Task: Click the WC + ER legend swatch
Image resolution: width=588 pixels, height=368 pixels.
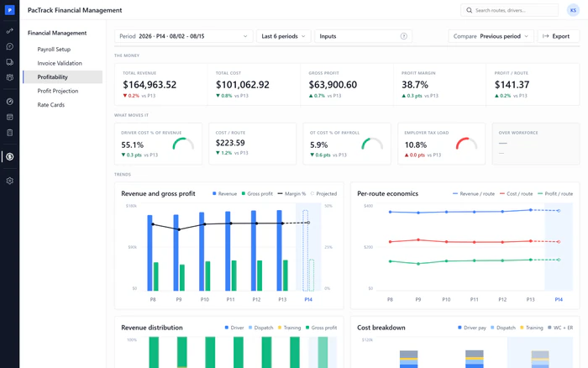Action: 549,328
